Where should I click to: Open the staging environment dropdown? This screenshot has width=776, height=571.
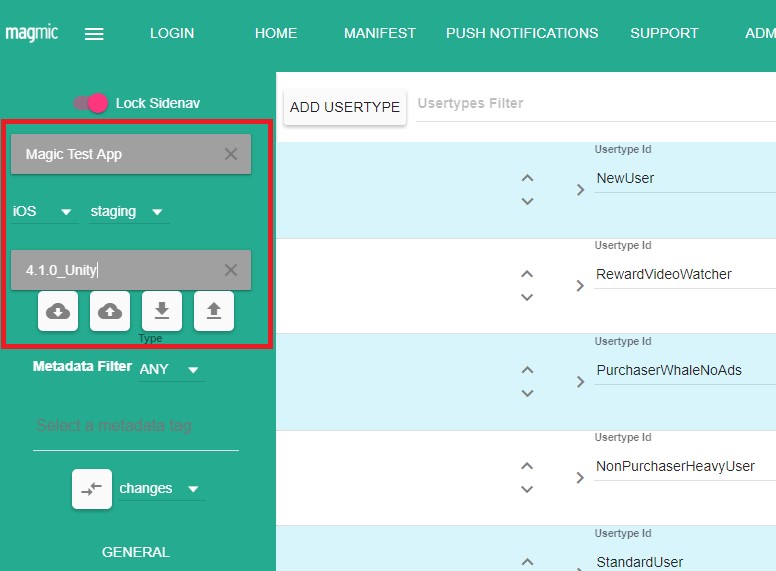(x=128, y=212)
